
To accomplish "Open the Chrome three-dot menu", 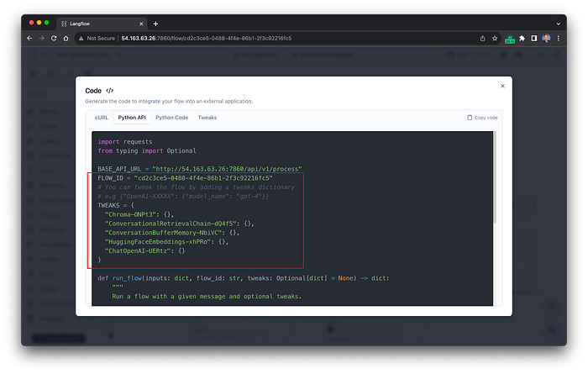I will [x=559, y=39].
